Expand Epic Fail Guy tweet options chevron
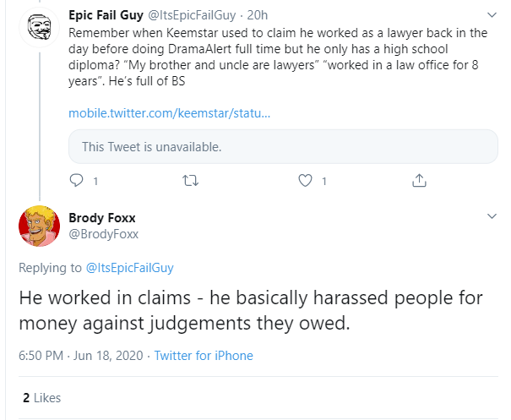511x420 pixels. point(492,15)
